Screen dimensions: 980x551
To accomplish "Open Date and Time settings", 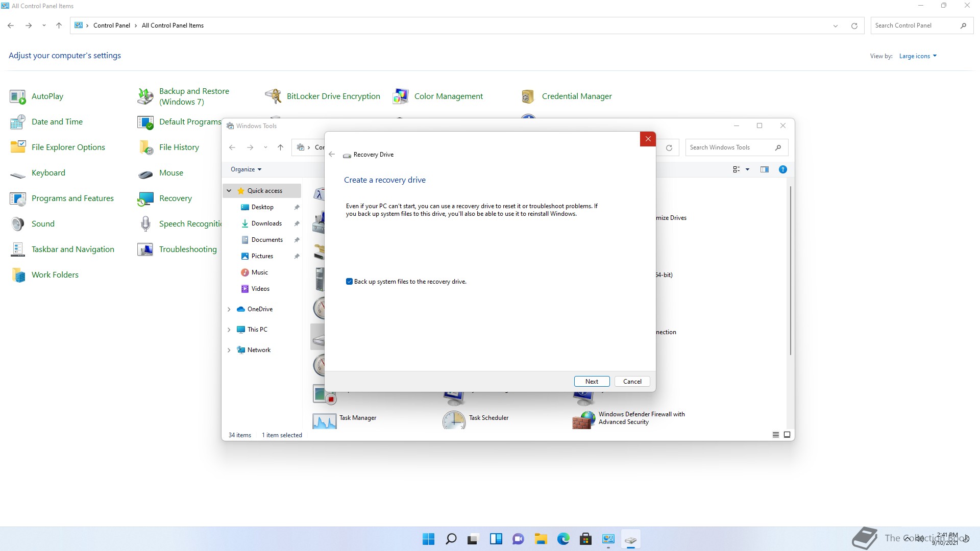I will tap(46, 121).
